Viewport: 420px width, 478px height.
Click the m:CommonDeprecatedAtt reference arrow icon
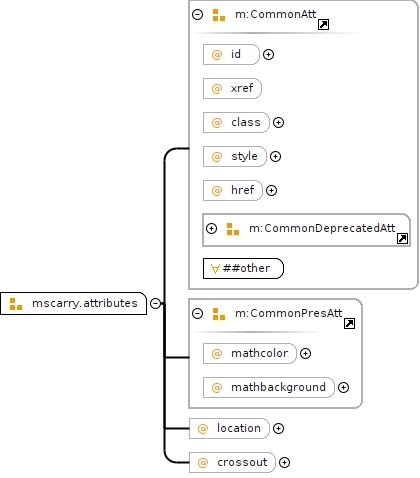pyautogui.click(x=402, y=238)
